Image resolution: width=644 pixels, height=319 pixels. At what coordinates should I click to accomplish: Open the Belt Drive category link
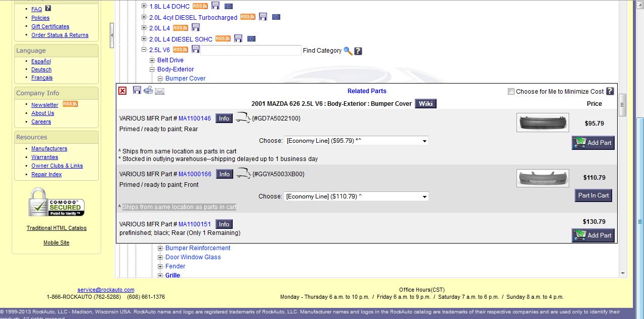pyautogui.click(x=170, y=60)
